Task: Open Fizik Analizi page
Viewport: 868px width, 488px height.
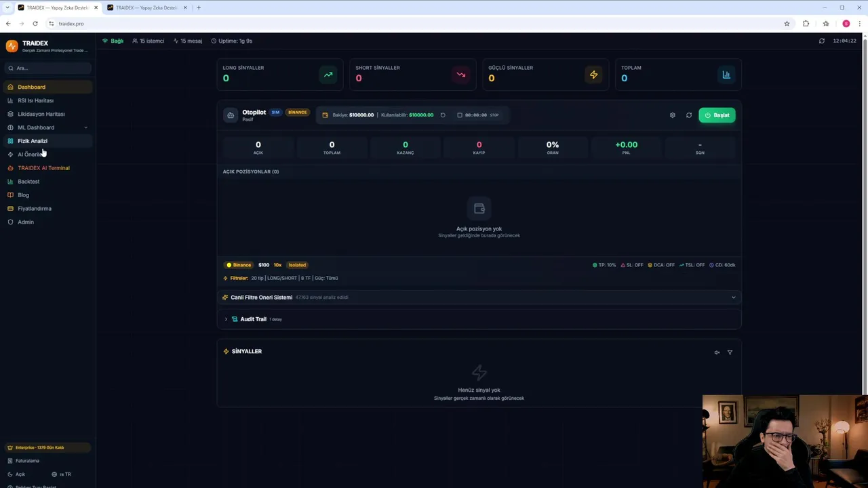Action: (47, 141)
